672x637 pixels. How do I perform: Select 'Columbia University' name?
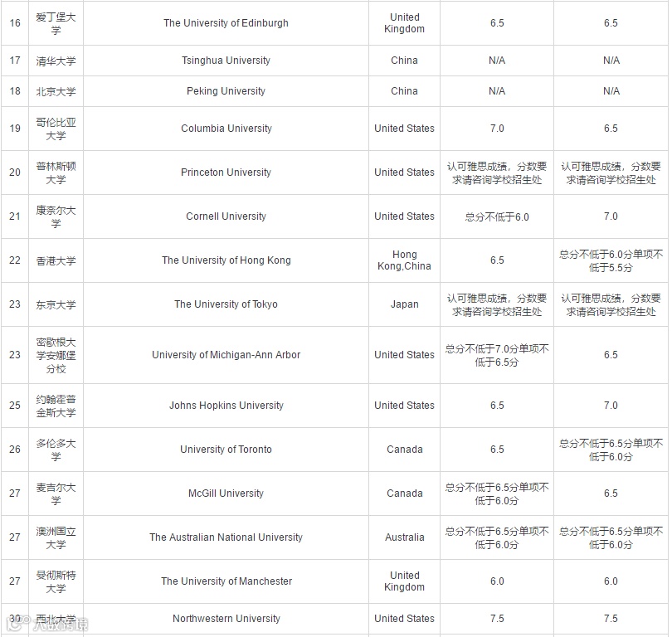(226, 129)
